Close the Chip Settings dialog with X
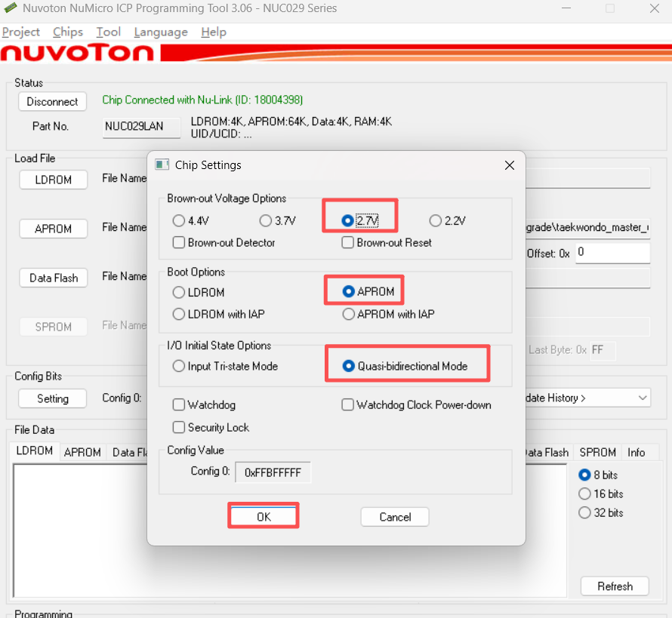Screen dimensions: 672x618 tap(510, 165)
